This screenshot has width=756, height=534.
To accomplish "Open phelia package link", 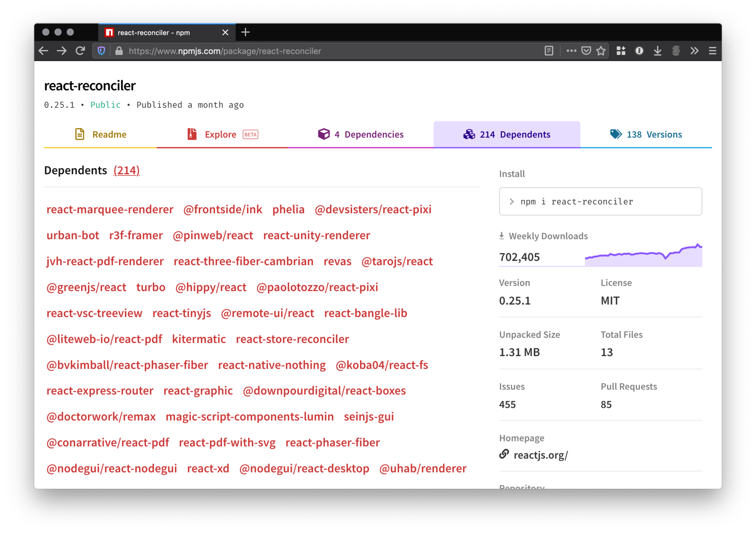I will (x=289, y=209).
